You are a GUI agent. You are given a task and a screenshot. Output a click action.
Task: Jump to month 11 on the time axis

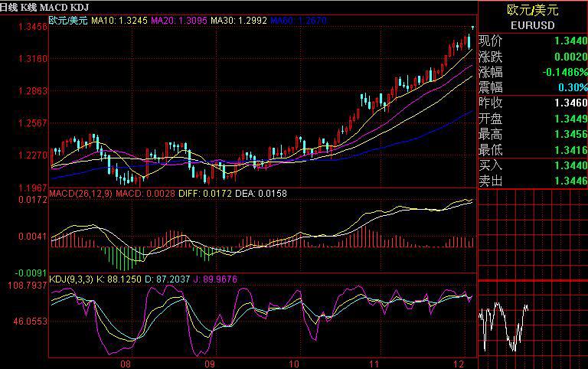(x=374, y=364)
